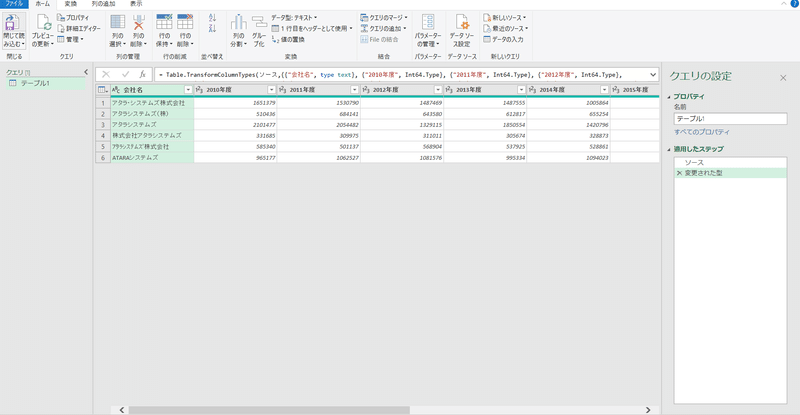Select the cell value 2101477
The width and height of the screenshot is (800, 415).
235,125
